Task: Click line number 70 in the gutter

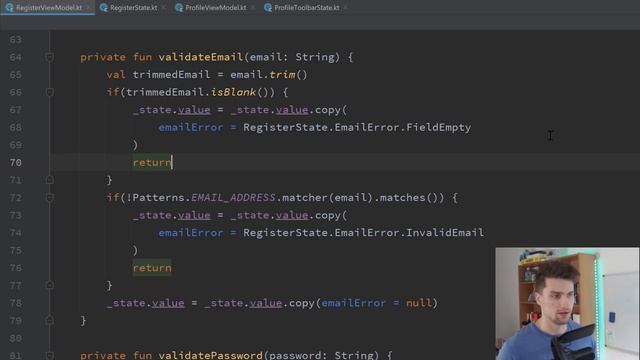Action: (16, 162)
